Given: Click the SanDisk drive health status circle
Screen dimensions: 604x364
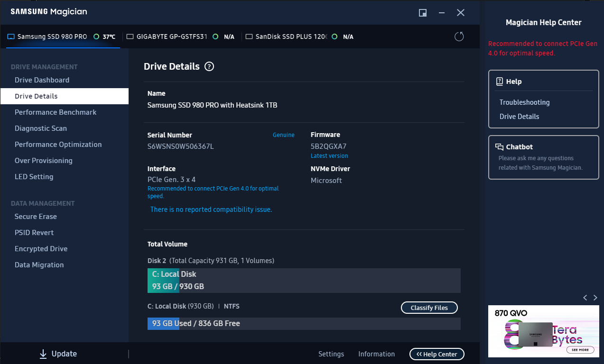Looking at the screenshot, I should coord(335,36).
